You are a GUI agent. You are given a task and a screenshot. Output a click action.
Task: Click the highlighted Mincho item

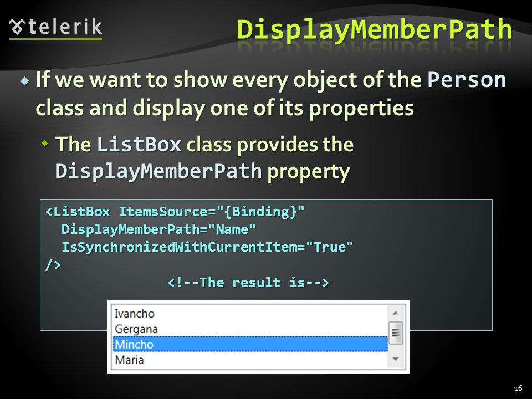pos(250,344)
